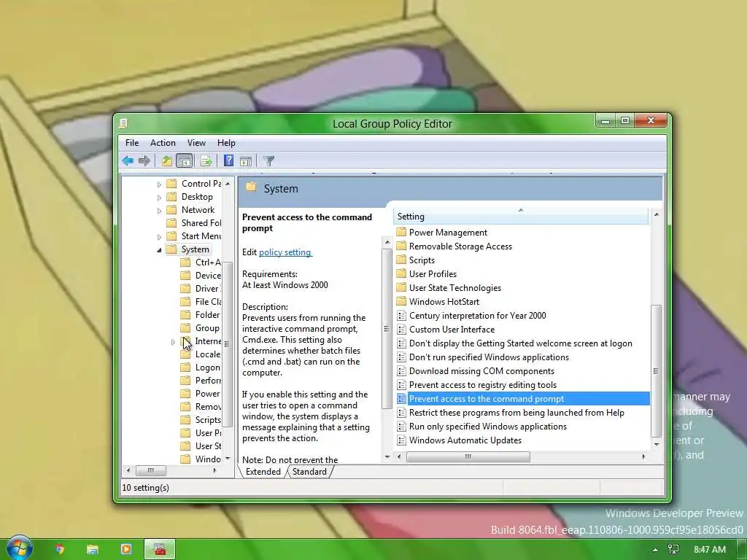The width and height of the screenshot is (747, 560).
Task: Select the Group folder under System
Action: pyautogui.click(x=206, y=328)
